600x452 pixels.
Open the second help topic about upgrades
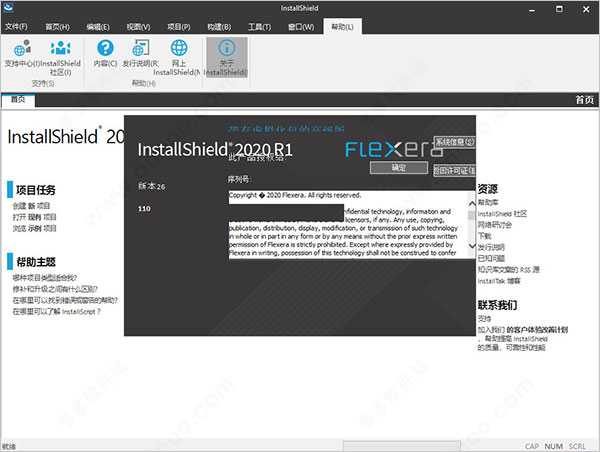click(55, 289)
